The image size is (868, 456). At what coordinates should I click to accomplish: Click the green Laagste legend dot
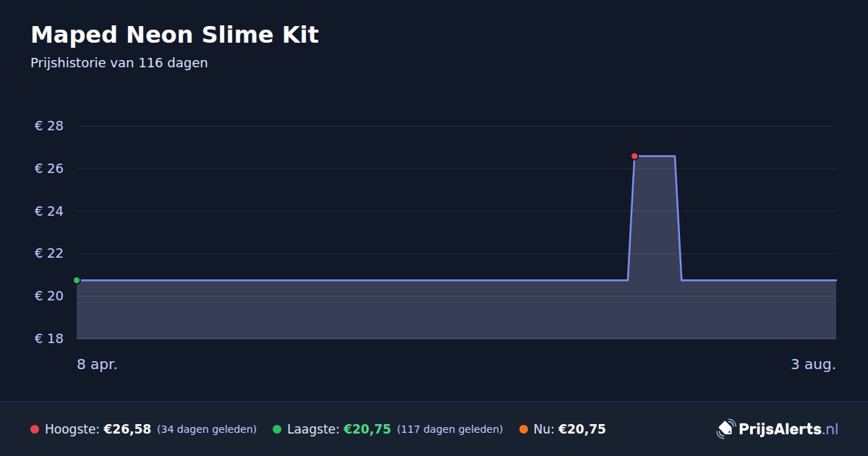point(277,429)
